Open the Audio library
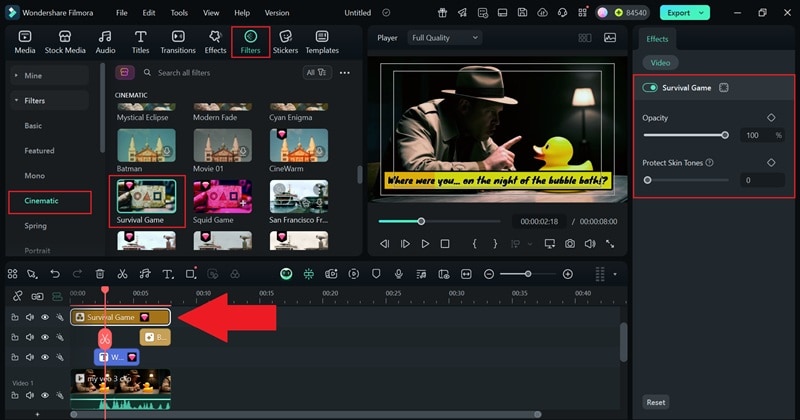 click(105, 42)
